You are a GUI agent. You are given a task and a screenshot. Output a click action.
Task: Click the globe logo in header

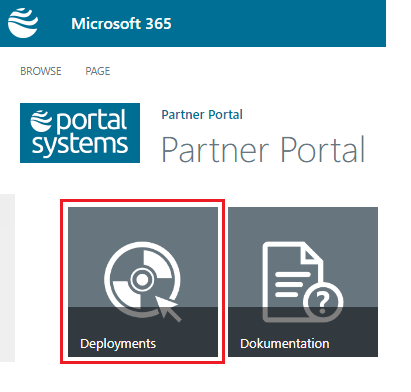tap(23, 23)
